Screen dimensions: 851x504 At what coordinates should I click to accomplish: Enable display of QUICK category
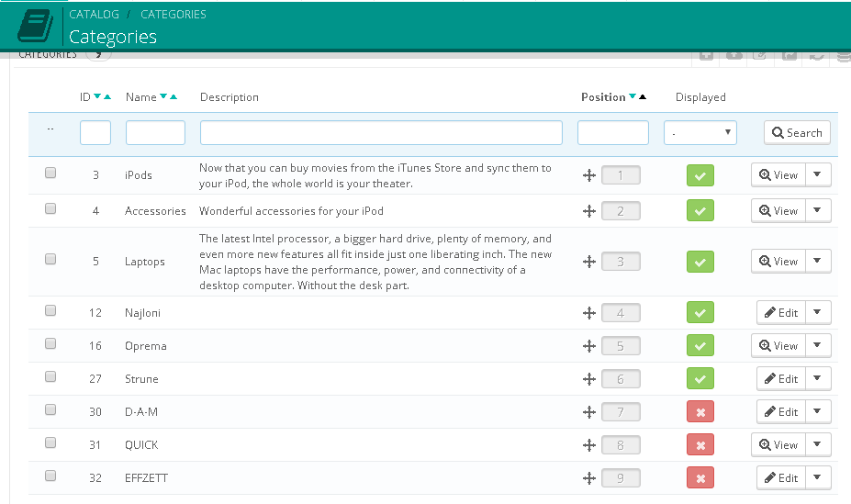click(700, 445)
